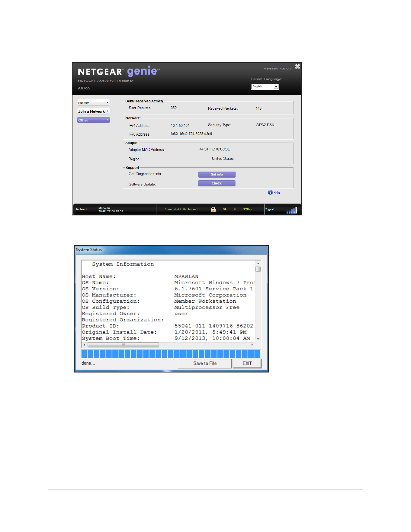This screenshot has width=411, height=532.
Task: Close the NETGEAR genie window
Action: pyautogui.click(x=297, y=66)
